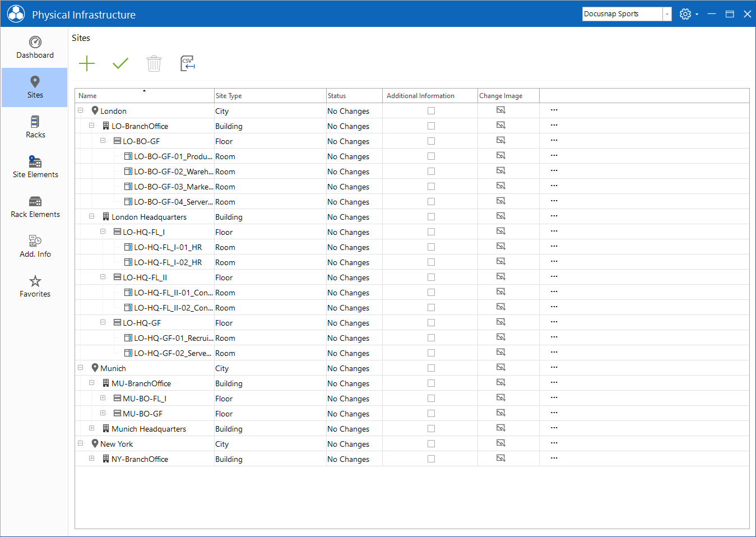Collapse the LO-BranchOffice node
The height and width of the screenshot is (537, 756).
(x=92, y=126)
